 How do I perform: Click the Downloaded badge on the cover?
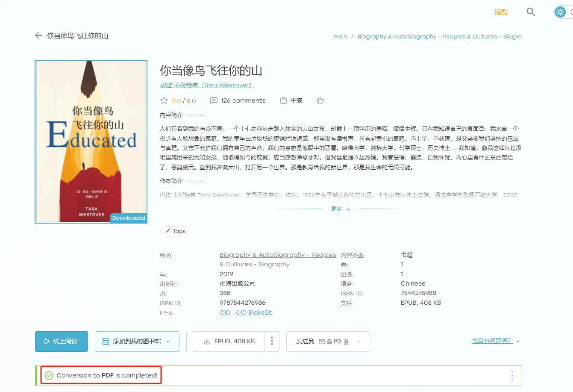(x=129, y=218)
